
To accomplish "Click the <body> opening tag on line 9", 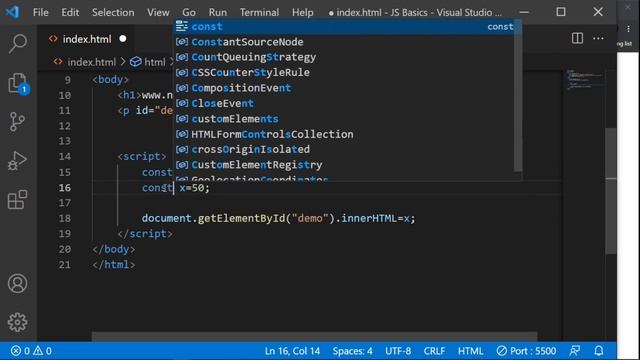I will [x=111, y=80].
